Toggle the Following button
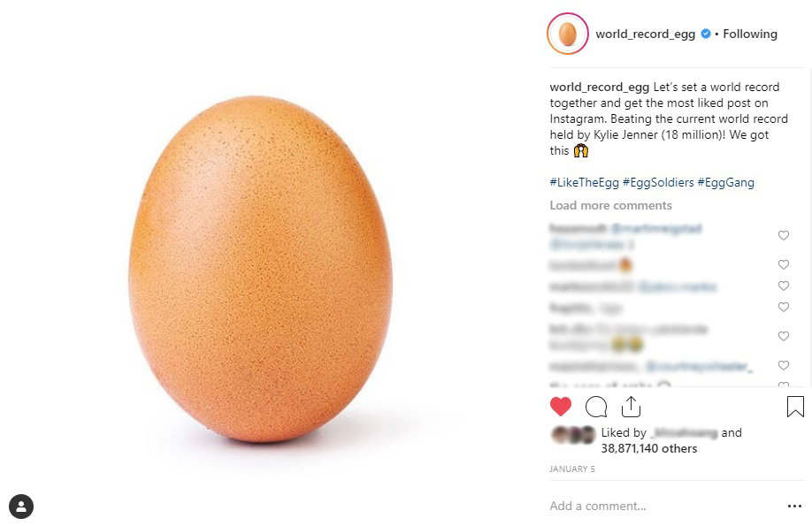 click(x=750, y=34)
